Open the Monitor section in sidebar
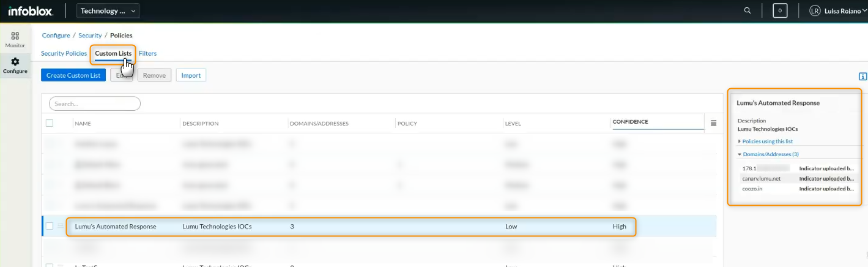The height and width of the screenshot is (267, 868). 15,40
